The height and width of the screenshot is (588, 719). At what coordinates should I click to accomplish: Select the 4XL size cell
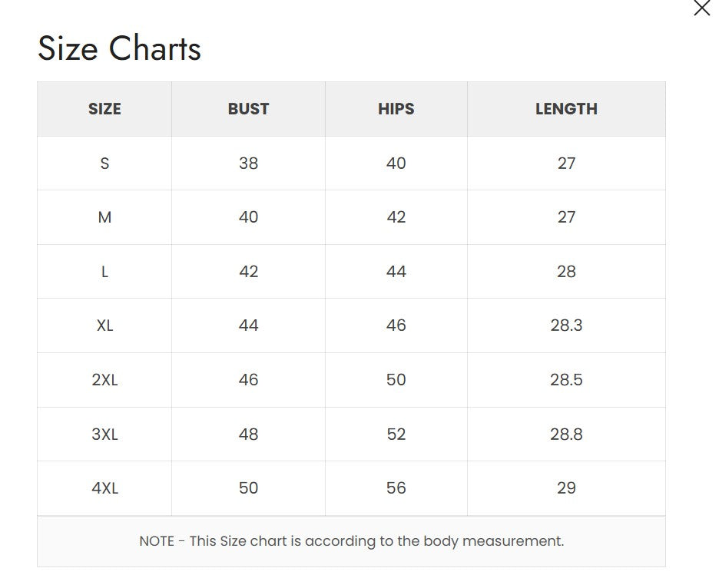[104, 488]
